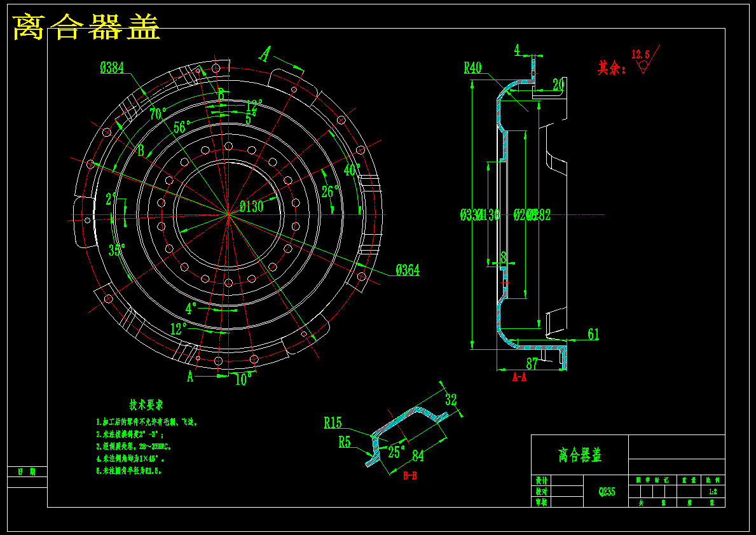
Task: Click the red 其余: label
Action: point(612,67)
